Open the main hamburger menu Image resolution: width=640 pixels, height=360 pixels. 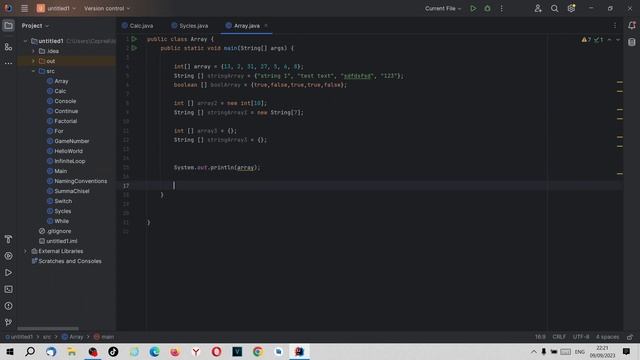(24, 8)
